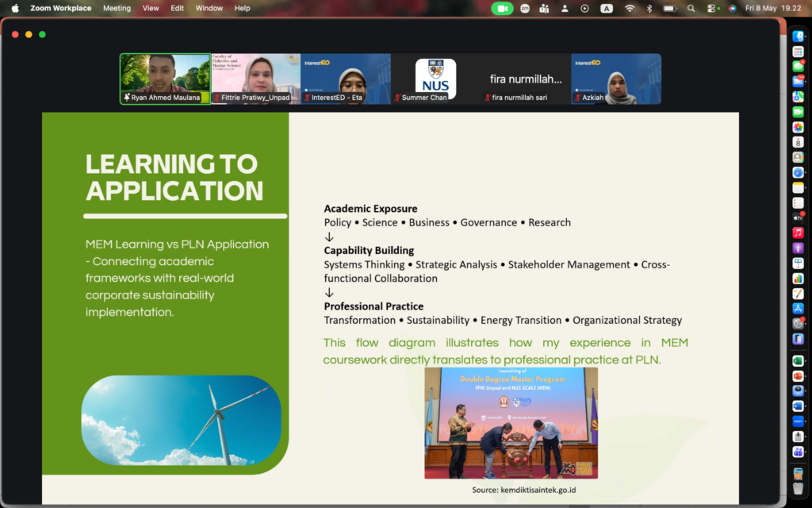Open the Bluetooth status menu
The height and width of the screenshot is (508, 812).
649,8
